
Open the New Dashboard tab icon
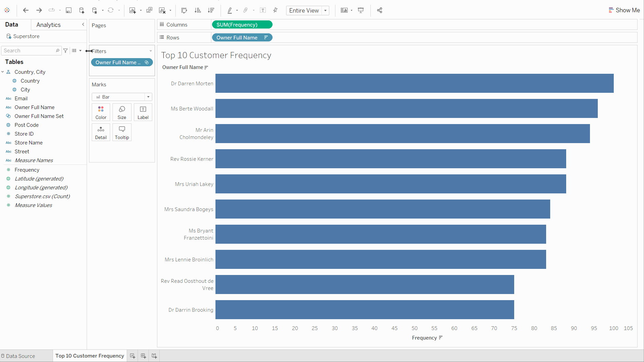143,356
